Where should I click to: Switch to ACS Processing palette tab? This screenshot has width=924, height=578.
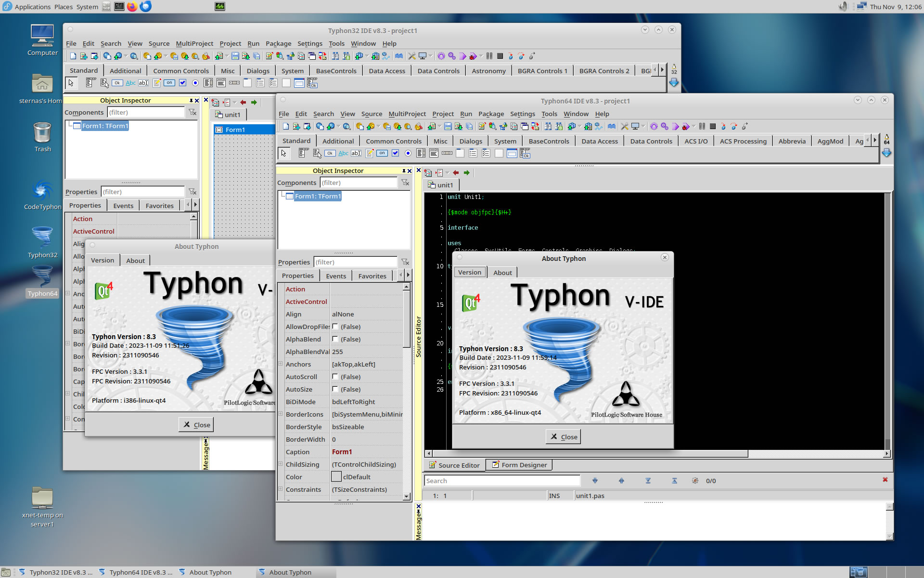coord(743,141)
